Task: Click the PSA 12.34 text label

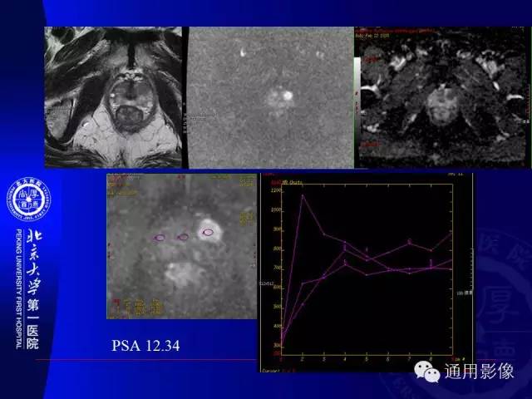Action: tap(146, 346)
